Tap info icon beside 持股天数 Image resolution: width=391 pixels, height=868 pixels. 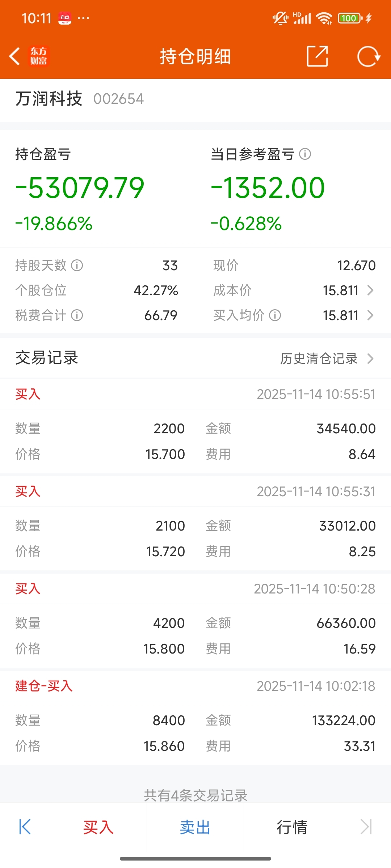coord(77,265)
